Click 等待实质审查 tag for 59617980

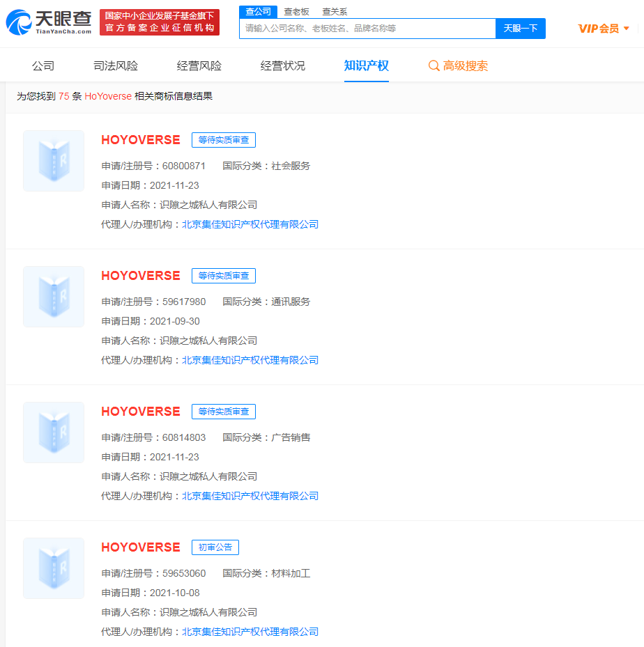pos(224,276)
